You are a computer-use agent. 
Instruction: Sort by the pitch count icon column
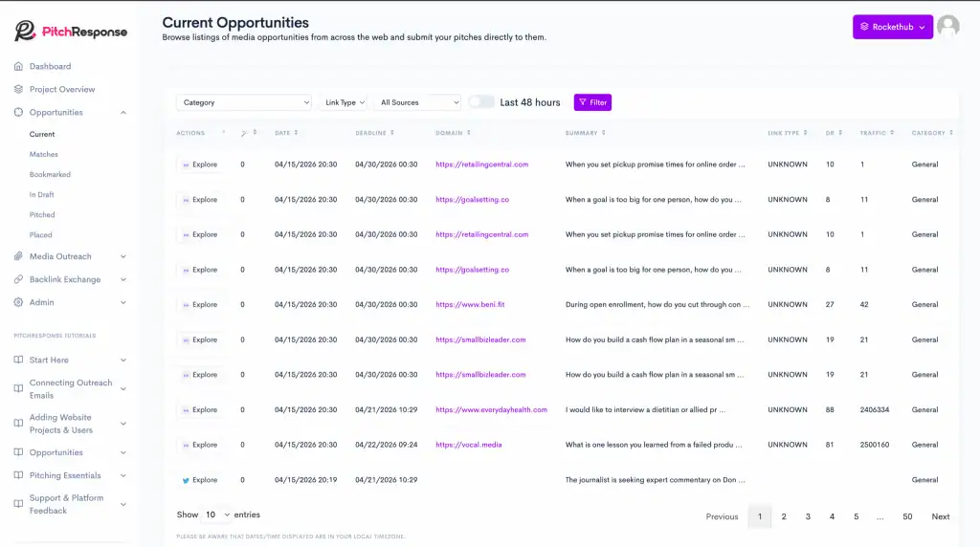click(249, 132)
